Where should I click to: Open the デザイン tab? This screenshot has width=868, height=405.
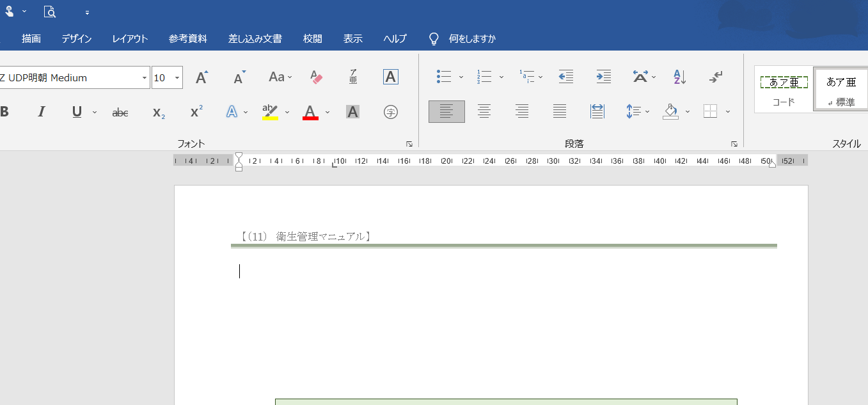click(x=77, y=38)
